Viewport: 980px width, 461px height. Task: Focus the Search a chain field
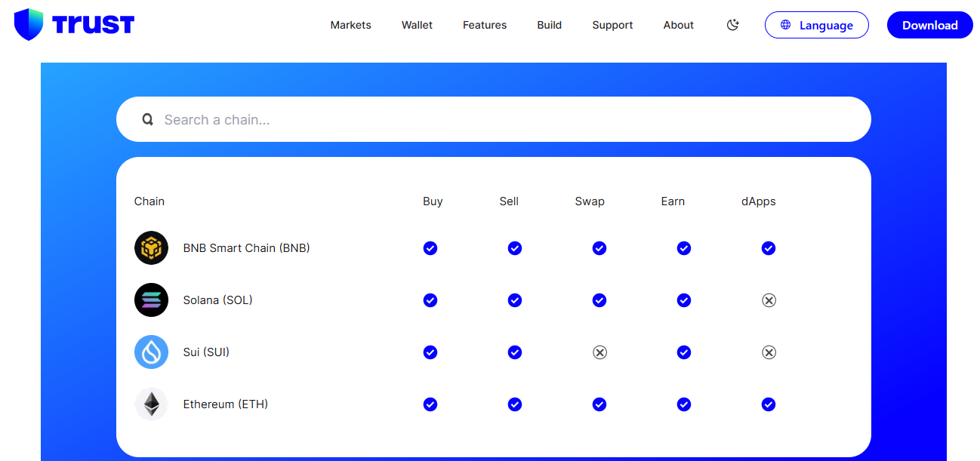coord(494,119)
